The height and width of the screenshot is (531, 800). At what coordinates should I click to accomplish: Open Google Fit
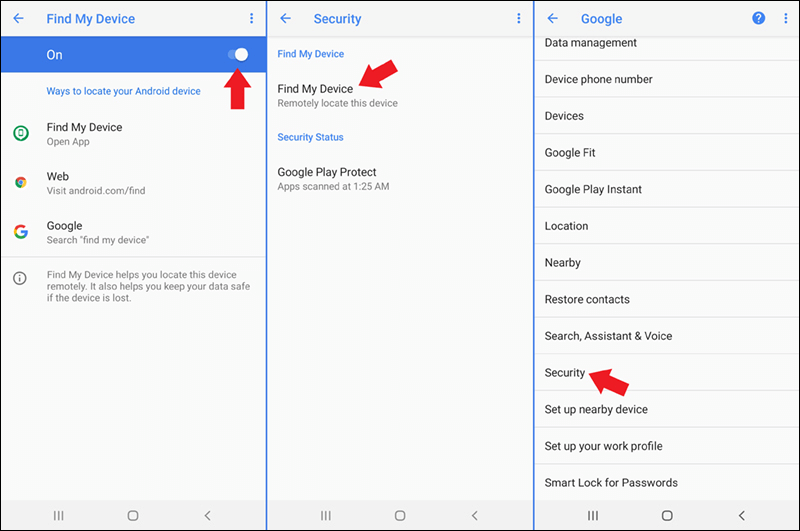[x=667, y=153]
